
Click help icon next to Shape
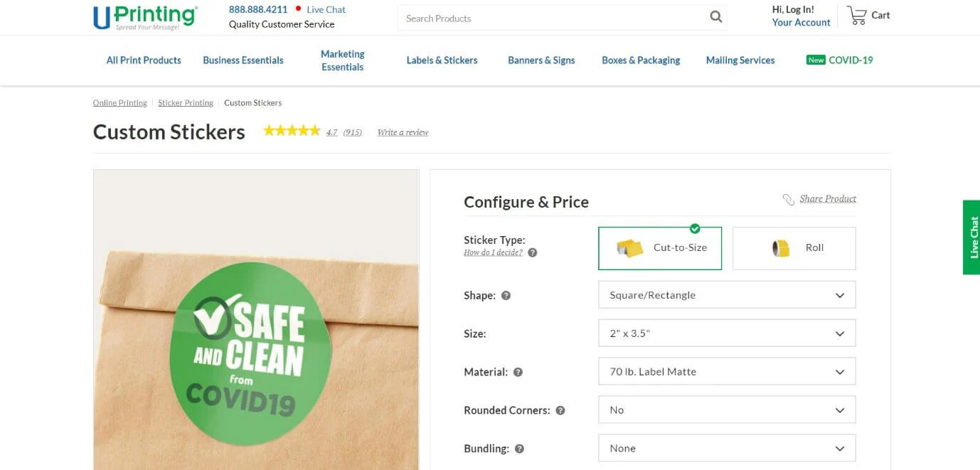[506, 296]
